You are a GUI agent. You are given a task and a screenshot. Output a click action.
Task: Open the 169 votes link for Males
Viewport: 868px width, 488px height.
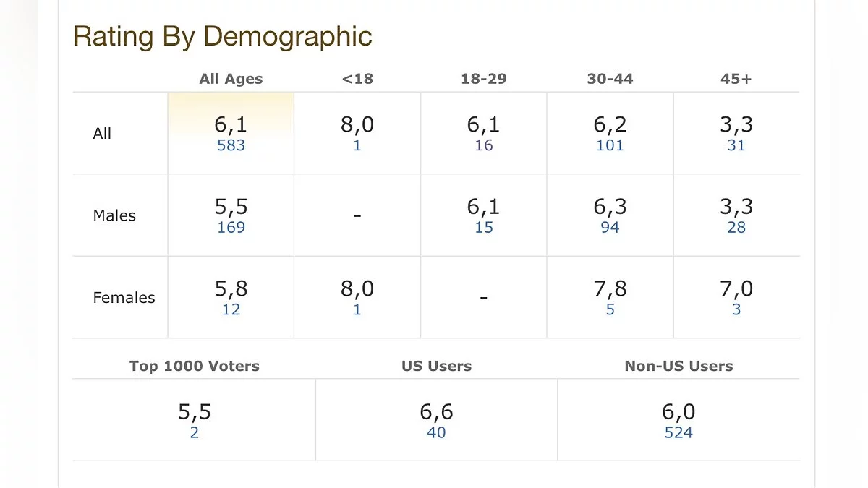coord(231,228)
